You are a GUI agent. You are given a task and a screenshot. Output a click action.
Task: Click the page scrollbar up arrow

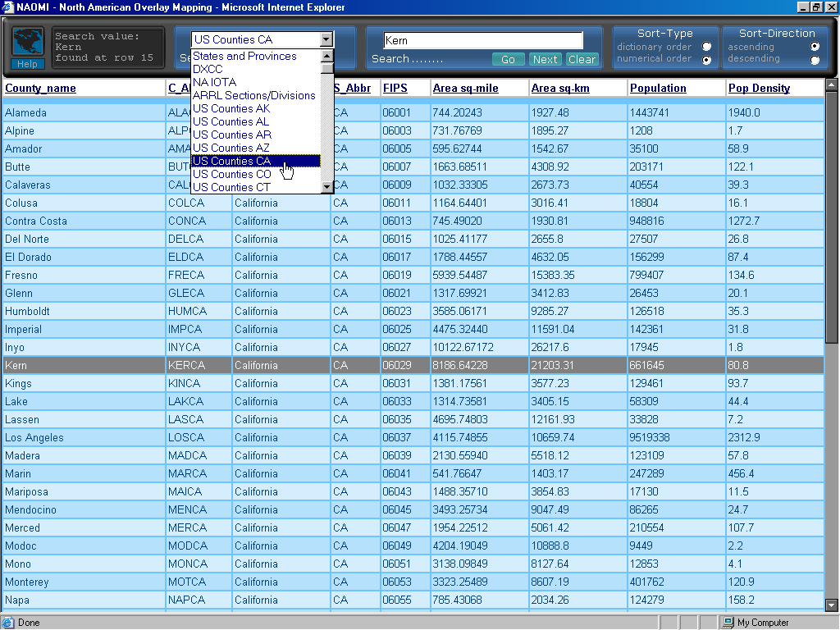pyautogui.click(x=832, y=87)
